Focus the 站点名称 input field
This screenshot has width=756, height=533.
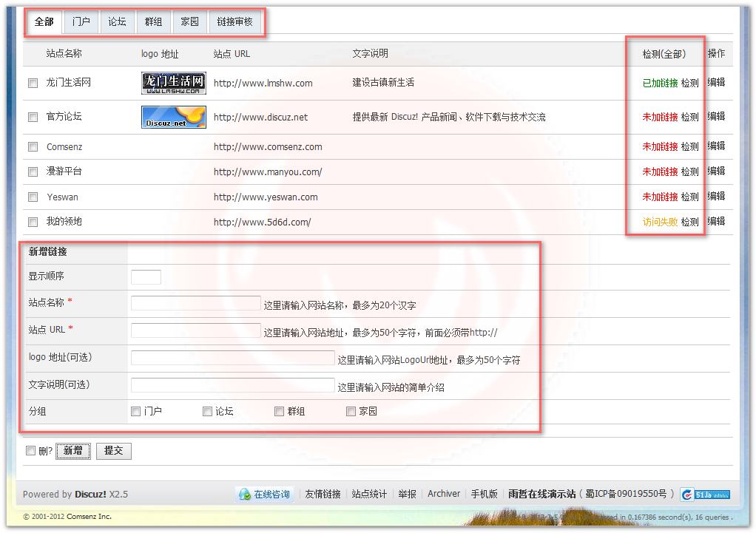coord(196,304)
